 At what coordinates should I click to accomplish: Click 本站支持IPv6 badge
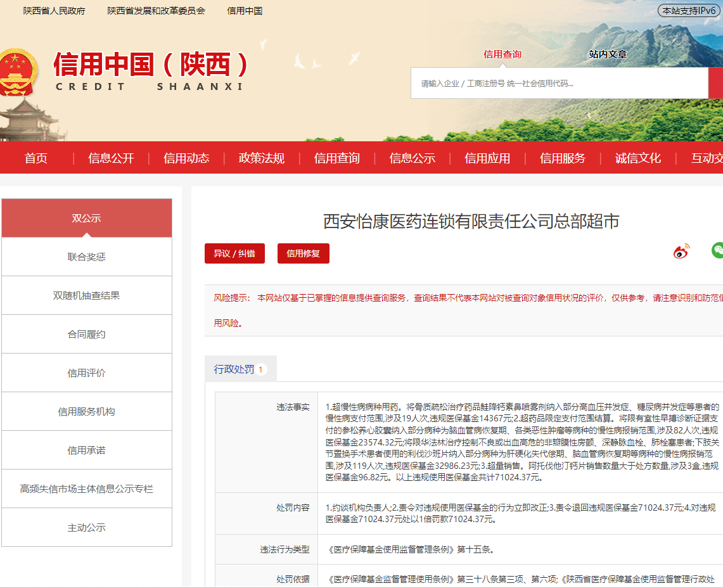pyautogui.click(x=689, y=11)
